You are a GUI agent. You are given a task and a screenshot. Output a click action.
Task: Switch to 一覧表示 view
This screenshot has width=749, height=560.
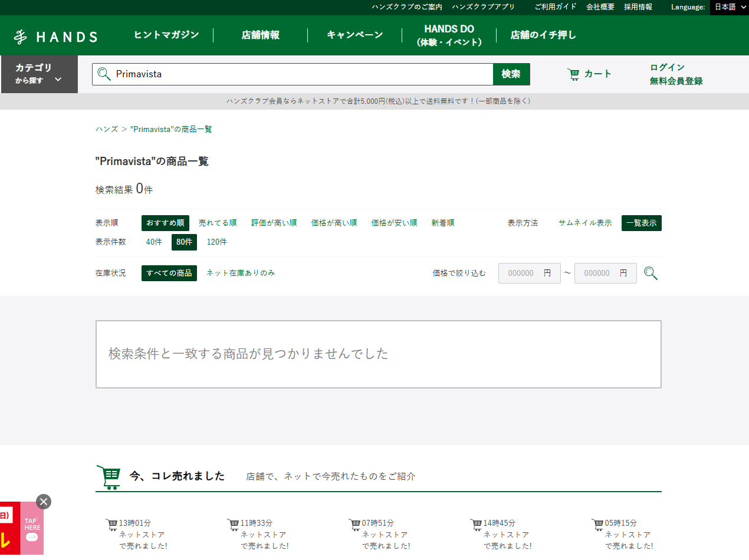(x=642, y=223)
